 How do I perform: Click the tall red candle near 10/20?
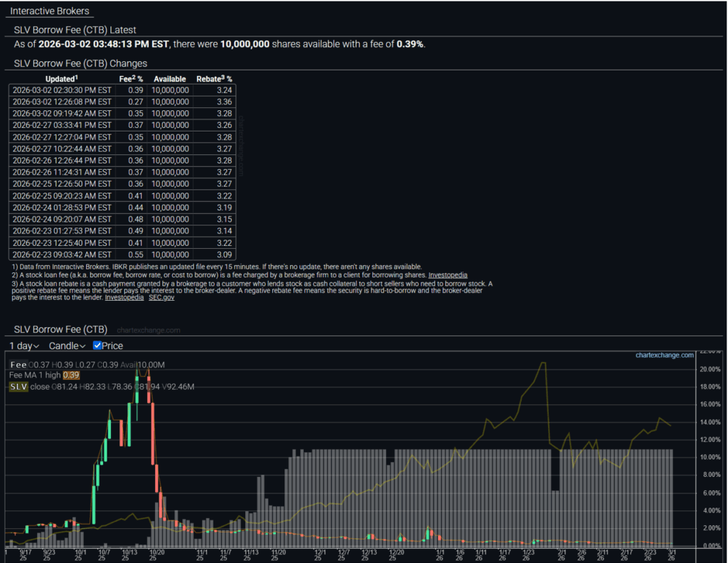[154, 441]
